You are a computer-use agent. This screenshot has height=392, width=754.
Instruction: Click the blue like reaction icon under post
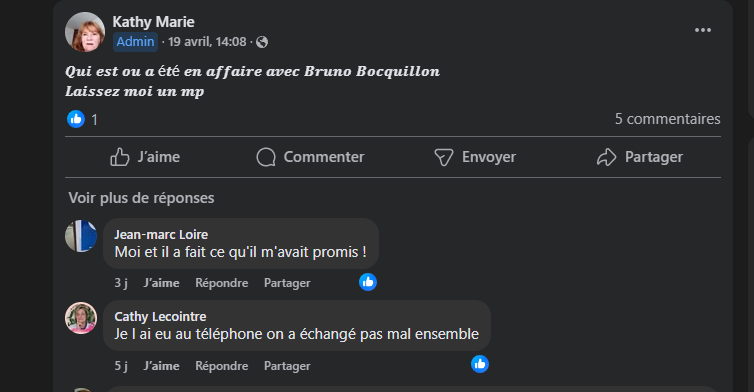pyautogui.click(x=76, y=119)
